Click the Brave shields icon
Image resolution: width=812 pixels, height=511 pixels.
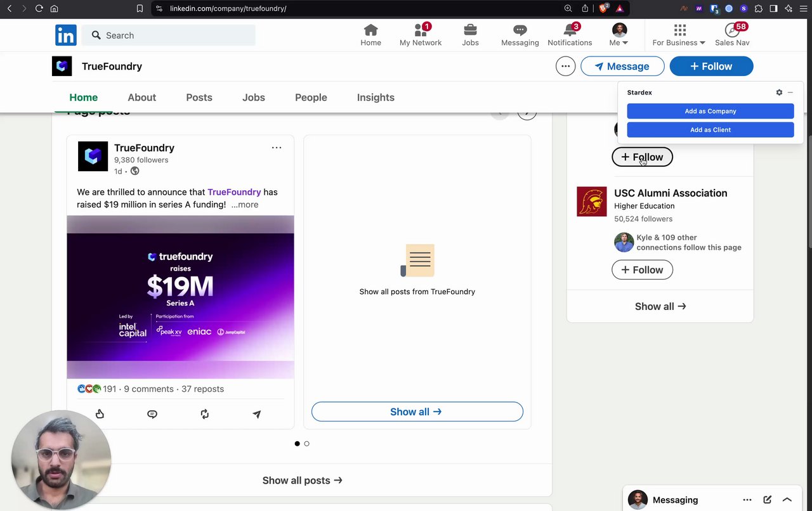(x=604, y=8)
